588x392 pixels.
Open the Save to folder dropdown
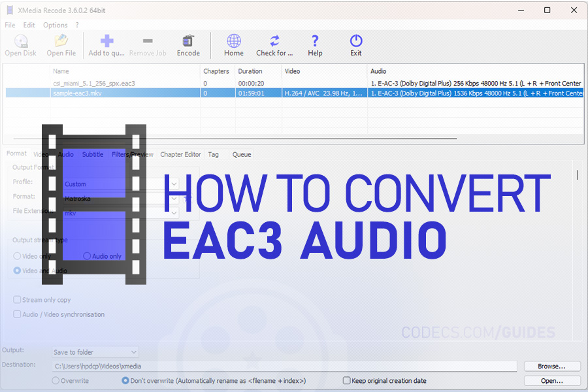[95, 352]
